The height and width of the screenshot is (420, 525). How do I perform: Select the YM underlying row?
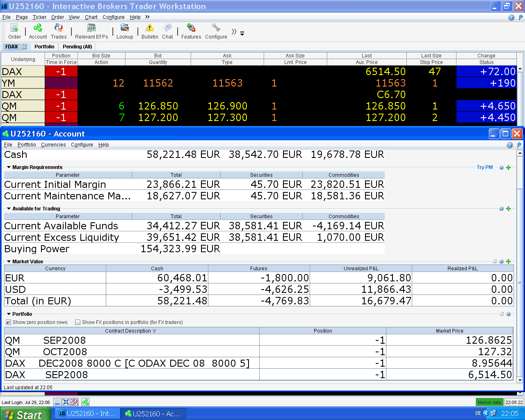[x=23, y=83]
